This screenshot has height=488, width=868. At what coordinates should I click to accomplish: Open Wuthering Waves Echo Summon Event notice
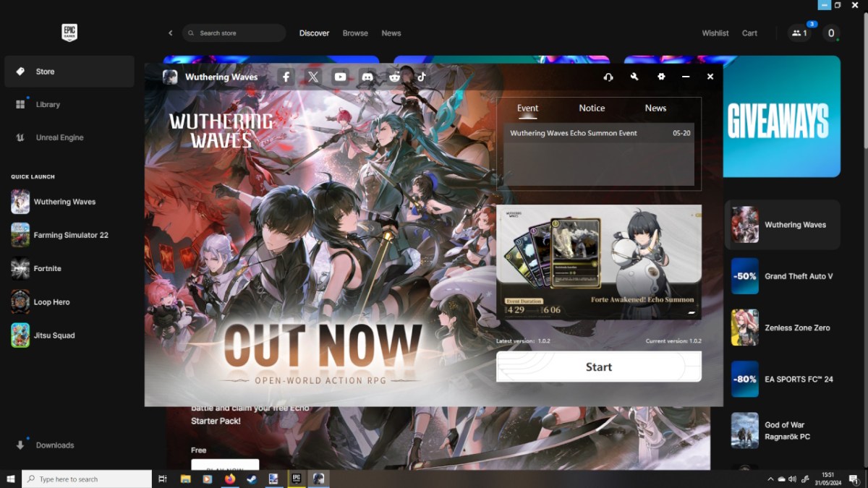click(x=574, y=133)
